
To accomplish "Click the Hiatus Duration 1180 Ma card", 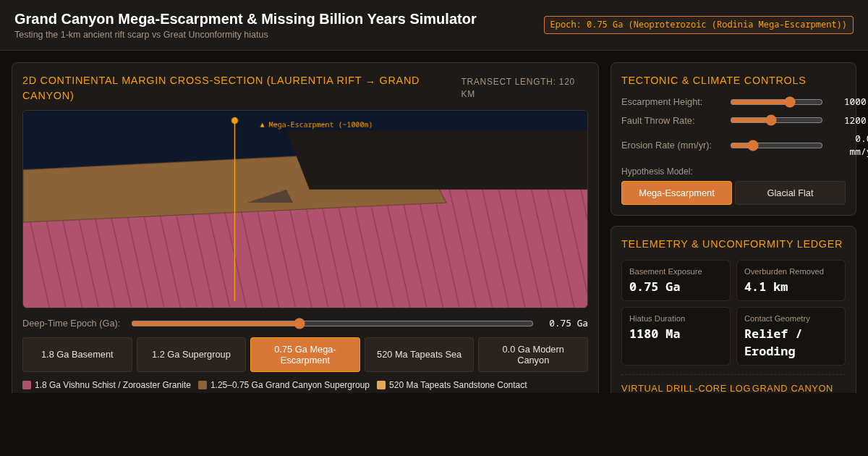I will click(x=676, y=337).
